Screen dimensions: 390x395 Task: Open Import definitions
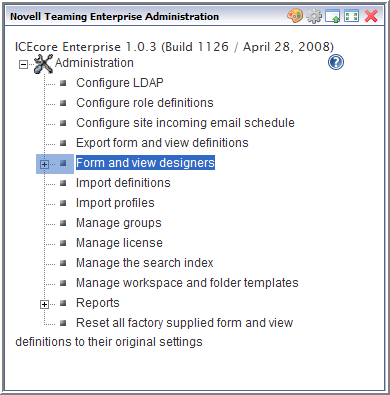tap(123, 183)
